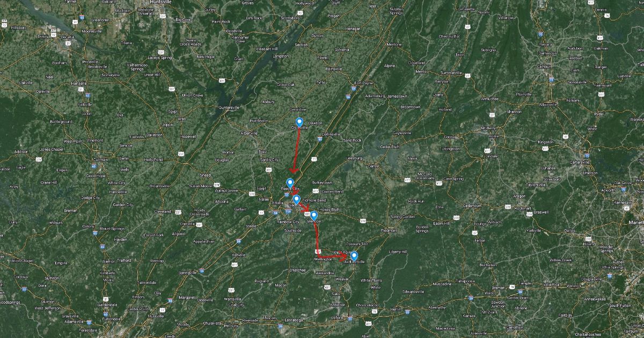Click the Anniston city label

point(338,305)
